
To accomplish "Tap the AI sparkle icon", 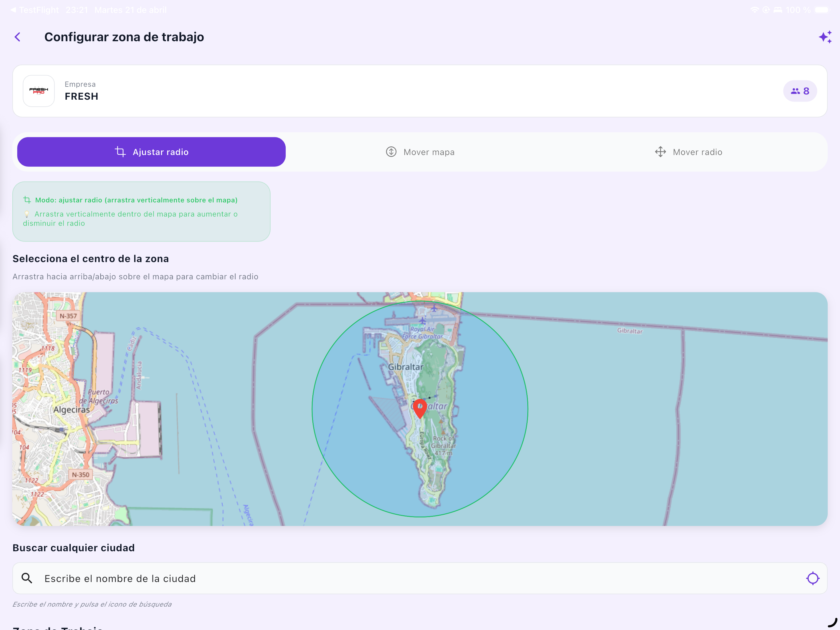I will [x=825, y=37].
